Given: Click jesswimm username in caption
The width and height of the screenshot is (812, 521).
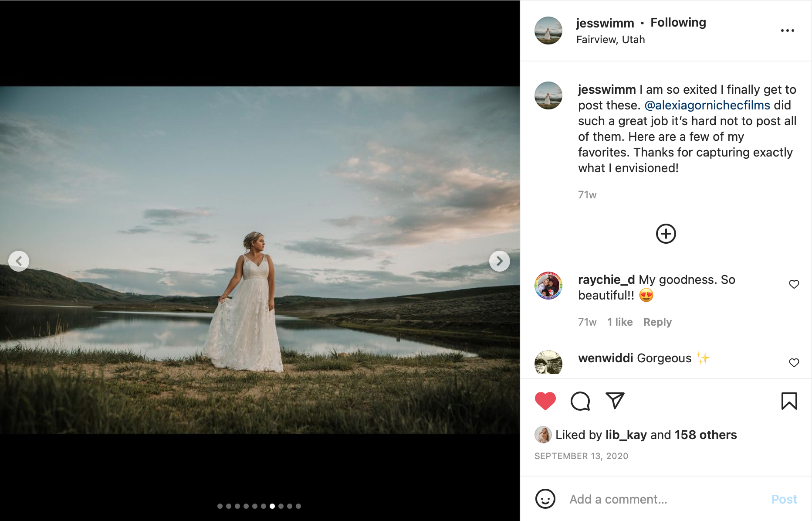Looking at the screenshot, I should (x=607, y=89).
